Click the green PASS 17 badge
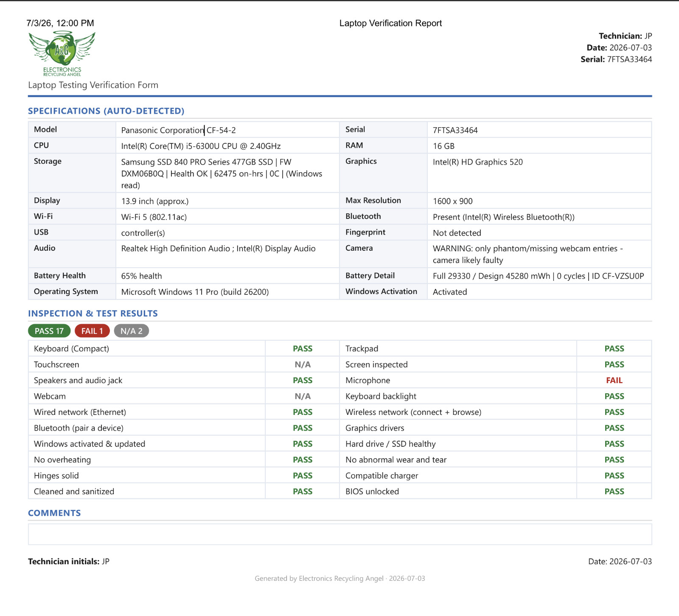This screenshot has width=679, height=616. tap(49, 331)
